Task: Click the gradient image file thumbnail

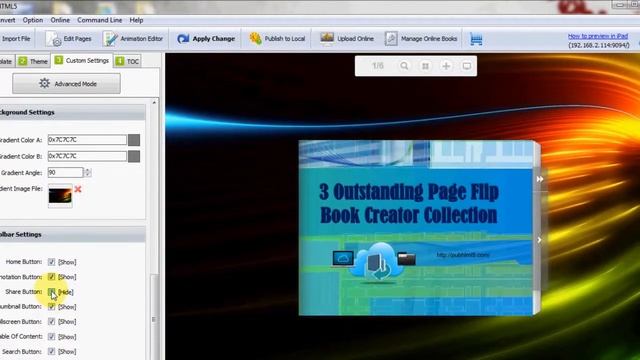Action: 60,196
